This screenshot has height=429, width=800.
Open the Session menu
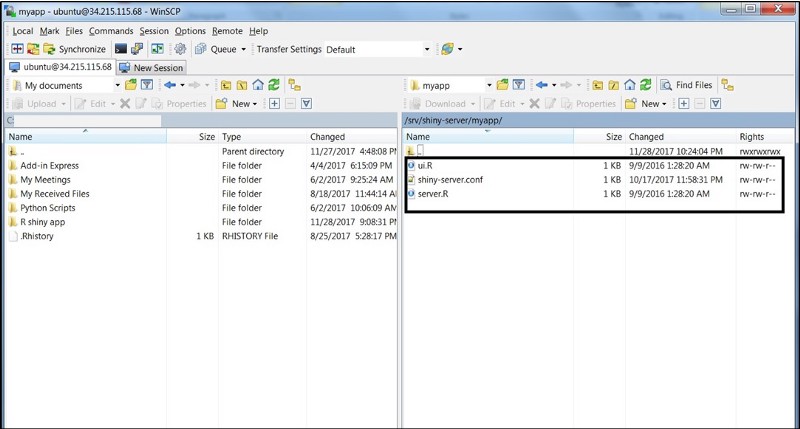pos(154,31)
